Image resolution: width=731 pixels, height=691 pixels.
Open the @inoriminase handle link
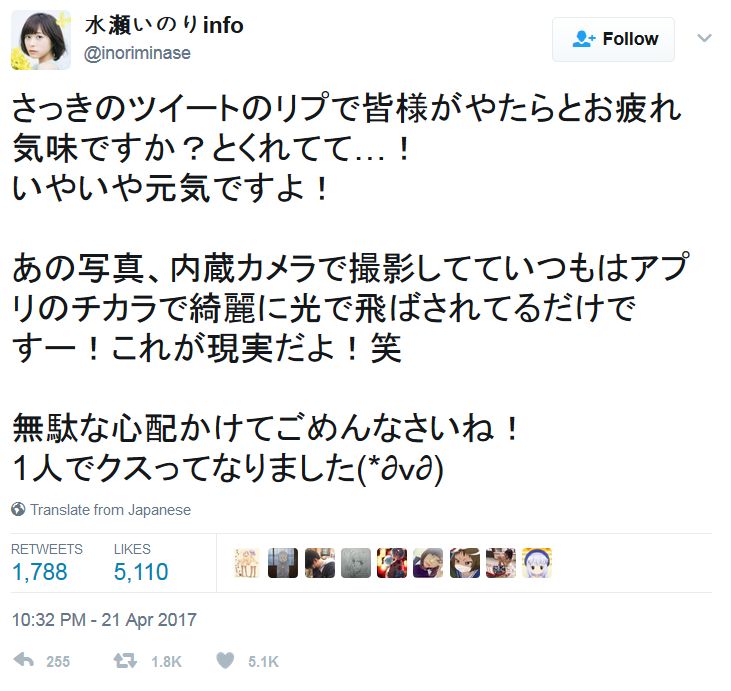[139, 54]
